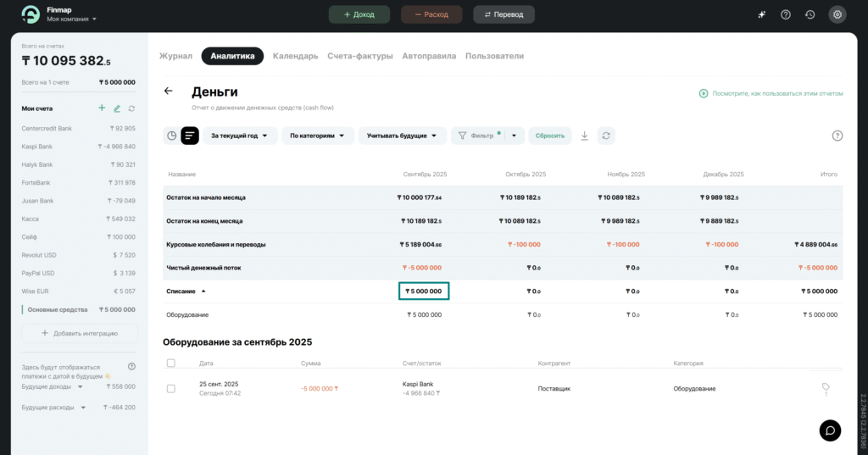Click the back arrow next to Деньги
This screenshot has height=455, width=868.
pyautogui.click(x=168, y=92)
